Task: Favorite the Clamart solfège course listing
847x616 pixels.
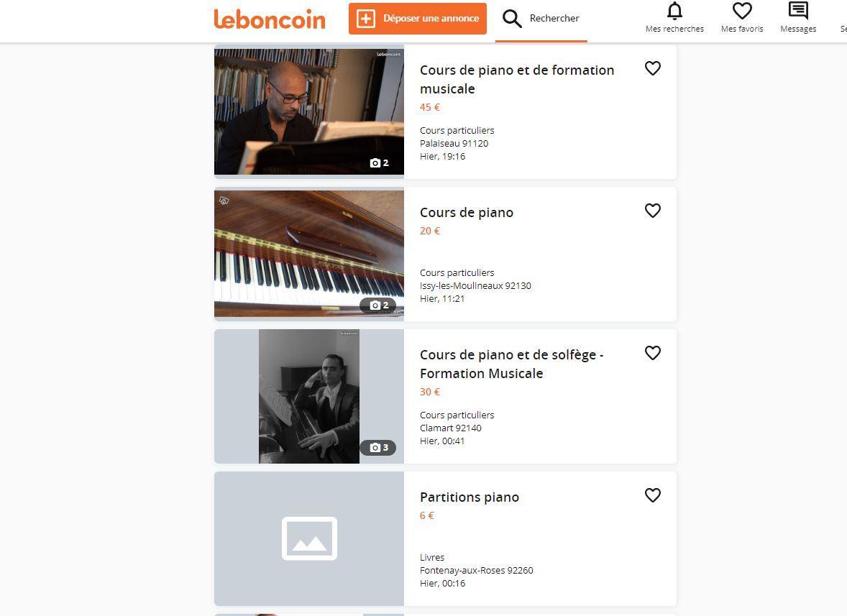Action: pyautogui.click(x=652, y=353)
